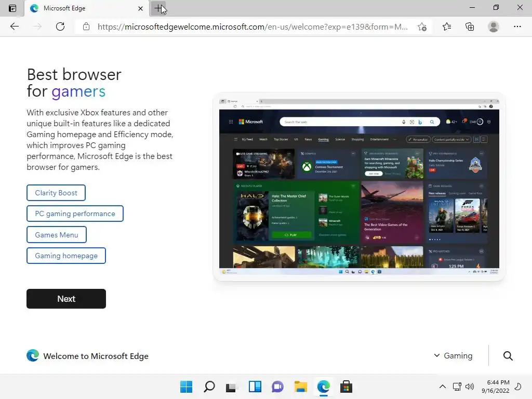Viewport: 532px width, 399px height.
Task: Go back to previous page
Action: (14, 26)
